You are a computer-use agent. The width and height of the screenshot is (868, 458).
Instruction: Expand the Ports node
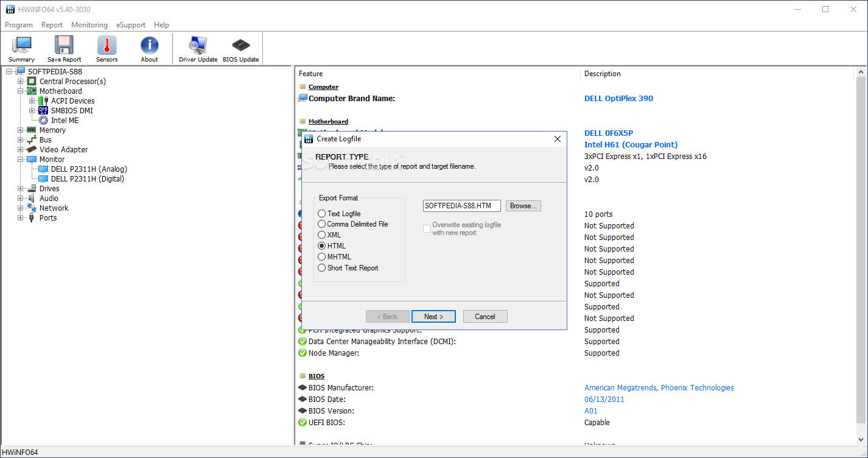[21, 217]
